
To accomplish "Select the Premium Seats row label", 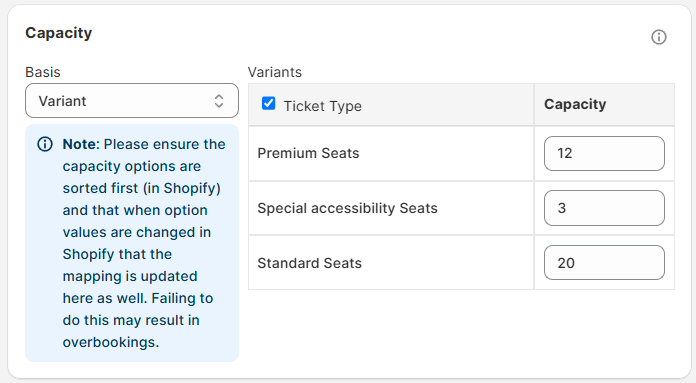I will pyautogui.click(x=308, y=153).
